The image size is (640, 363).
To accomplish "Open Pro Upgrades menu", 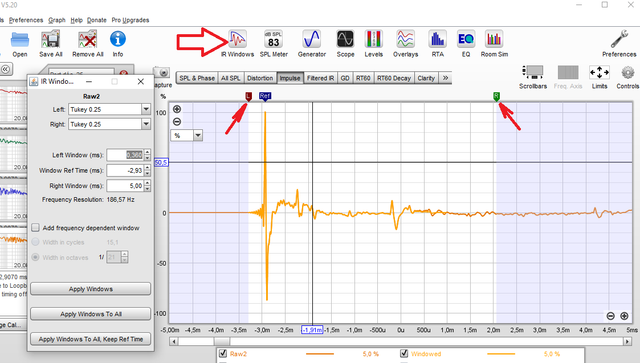I will tap(130, 20).
